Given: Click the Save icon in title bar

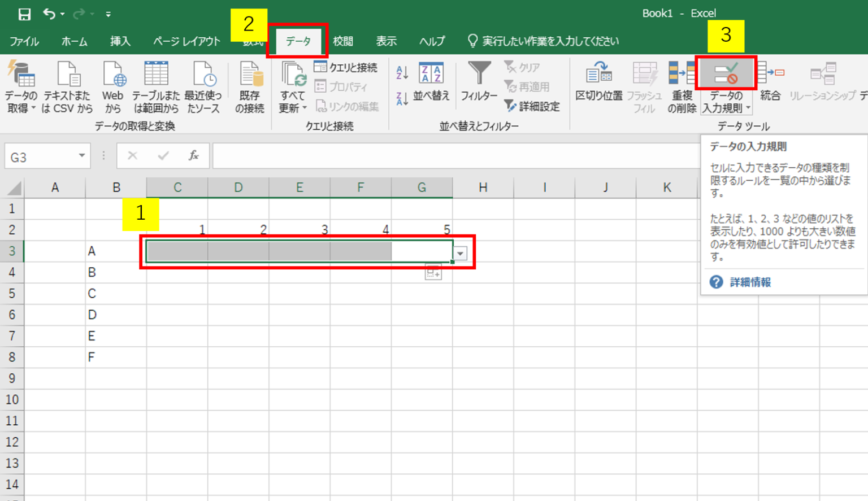Looking at the screenshot, I should pyautogui.click(x=24, y=14).
